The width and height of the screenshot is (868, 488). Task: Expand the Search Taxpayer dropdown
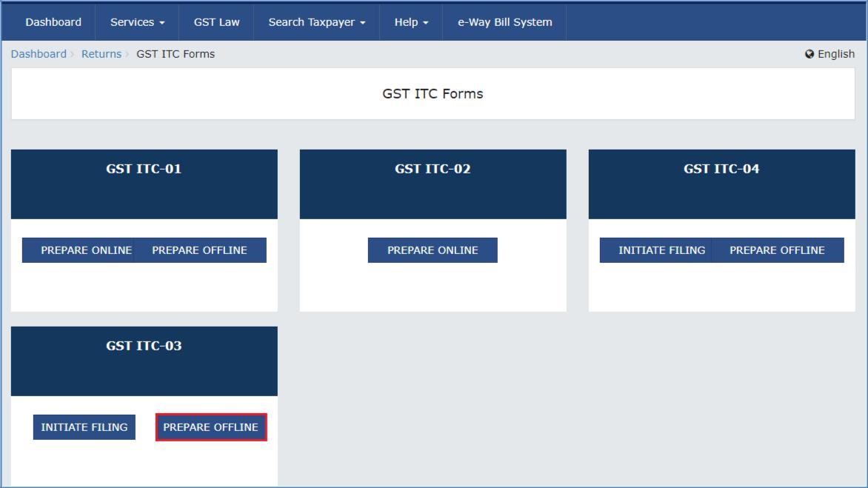pyautogui.click(x=317, y=21)
